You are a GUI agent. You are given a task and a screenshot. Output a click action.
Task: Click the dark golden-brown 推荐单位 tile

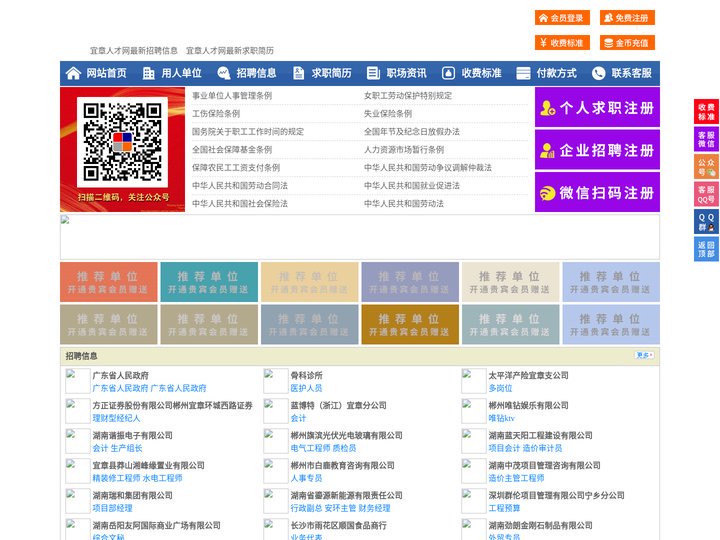(x=410, y=324)
